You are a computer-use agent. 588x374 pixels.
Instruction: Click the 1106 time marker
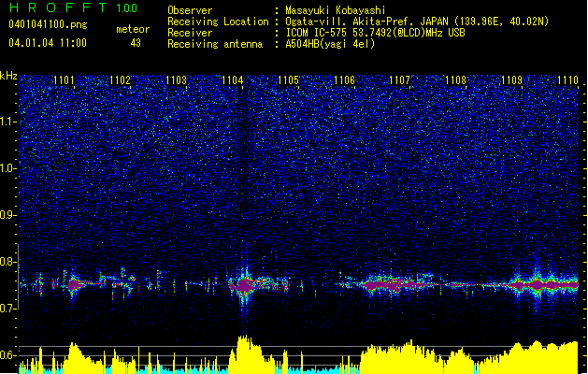click(344, 79)
